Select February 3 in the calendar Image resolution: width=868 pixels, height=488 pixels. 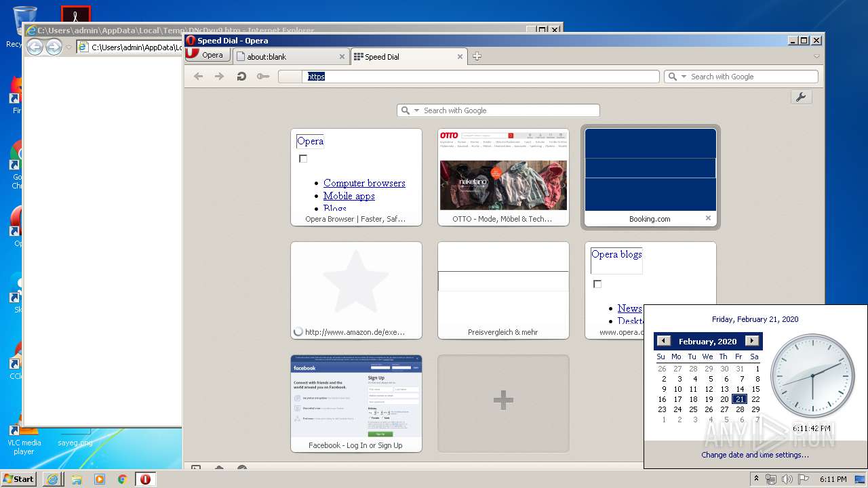[679, 379]
